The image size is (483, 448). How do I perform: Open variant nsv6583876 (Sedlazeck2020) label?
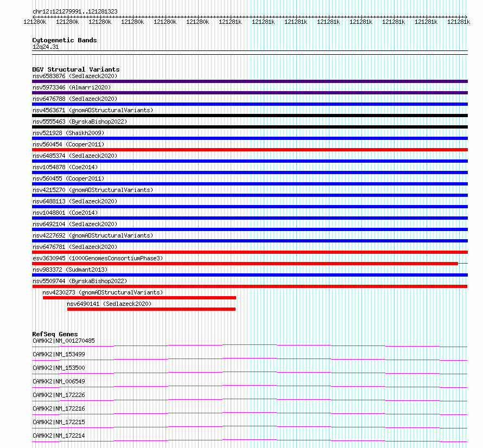click(75, 76)
